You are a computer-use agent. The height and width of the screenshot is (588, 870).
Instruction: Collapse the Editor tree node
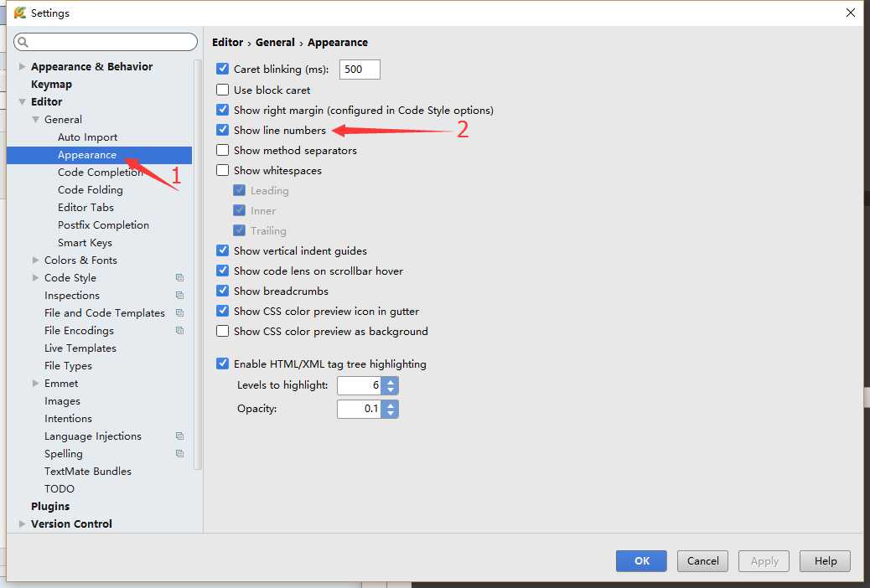22,101
